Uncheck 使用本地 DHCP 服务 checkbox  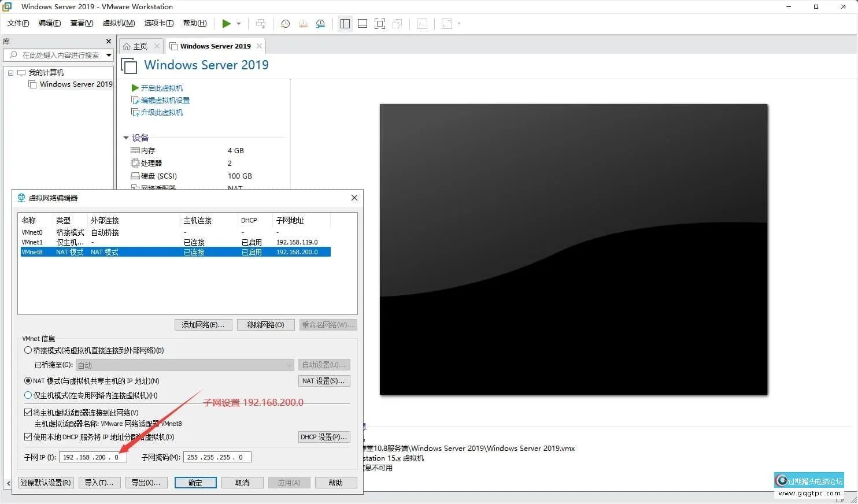click(x=28, y=437)
